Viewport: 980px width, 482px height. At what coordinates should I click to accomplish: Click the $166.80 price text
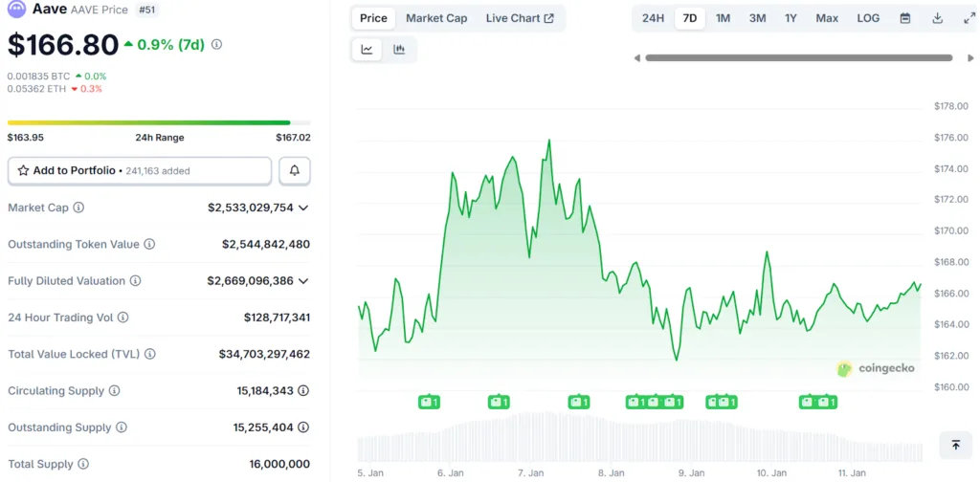(x=62, y=44)
